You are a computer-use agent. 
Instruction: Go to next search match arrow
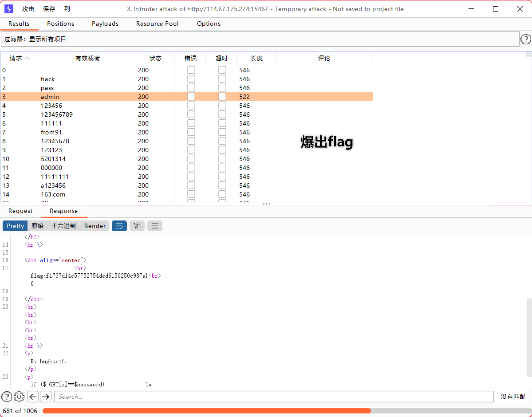pyautogui.click(x=46, y=397)
